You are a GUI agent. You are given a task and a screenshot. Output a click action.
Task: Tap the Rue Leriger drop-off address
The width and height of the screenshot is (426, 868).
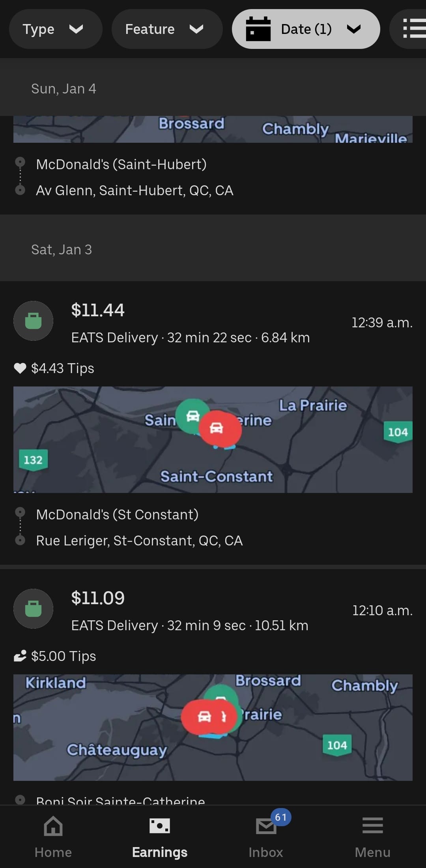point(139,541)
